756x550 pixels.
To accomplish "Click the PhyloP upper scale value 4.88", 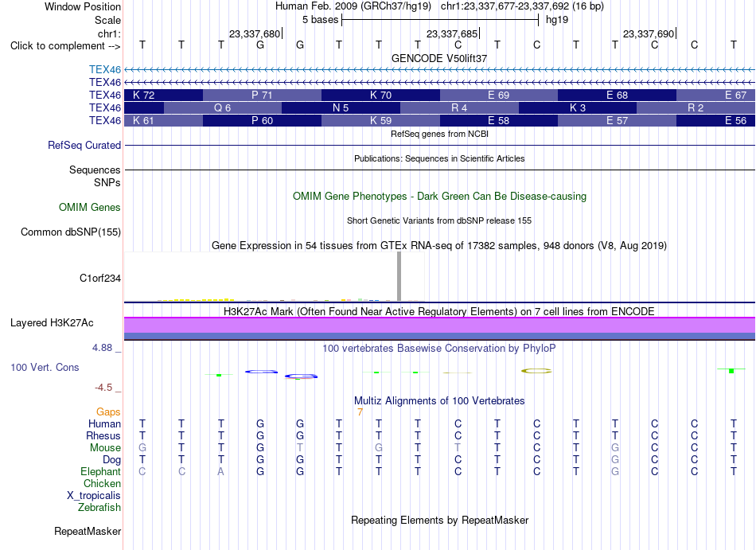I will pyautogui.click(x=102, y=348).
